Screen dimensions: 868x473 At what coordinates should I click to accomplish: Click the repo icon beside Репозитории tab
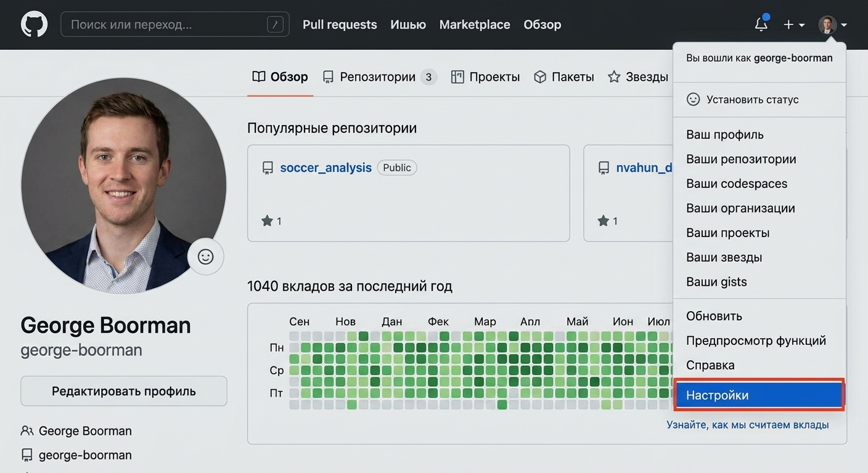tap(328, 77)
